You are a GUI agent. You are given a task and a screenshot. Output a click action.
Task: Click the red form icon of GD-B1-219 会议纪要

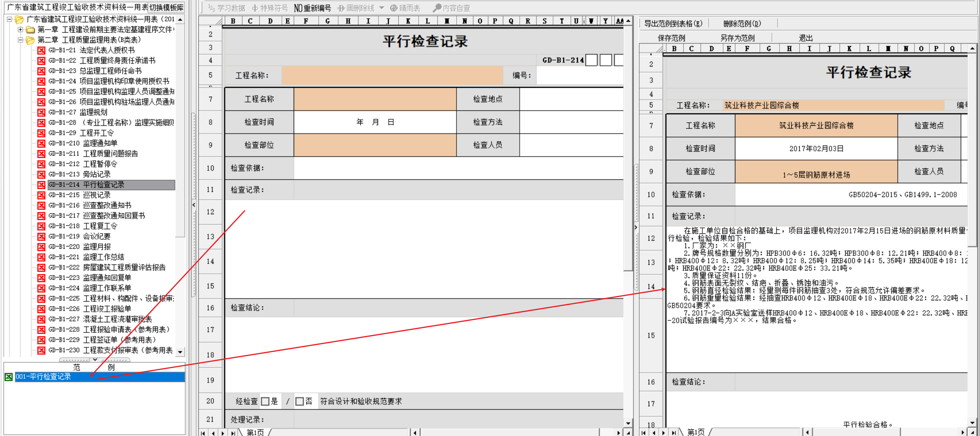coord(41,236)
